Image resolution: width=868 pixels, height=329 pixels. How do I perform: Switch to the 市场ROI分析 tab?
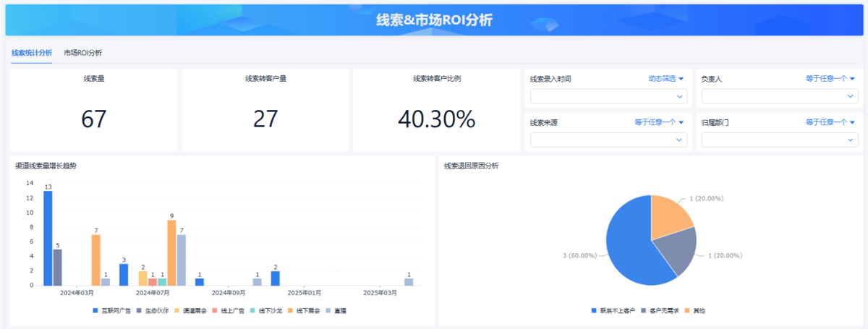point(82,53)
